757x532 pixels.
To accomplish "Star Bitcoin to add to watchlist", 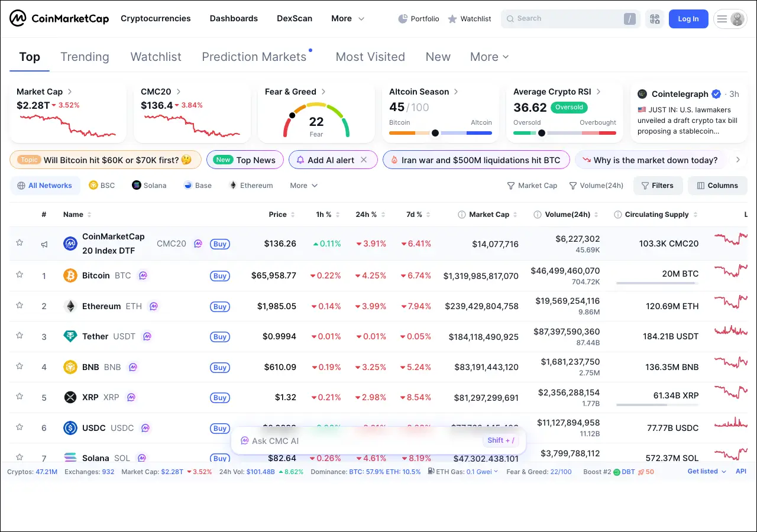I will (20, 274).
